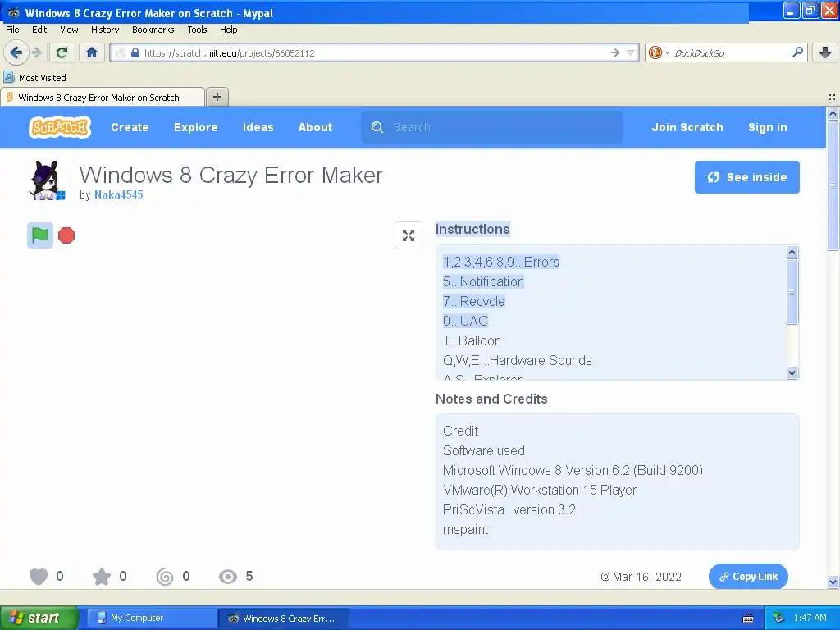Open the Naka4545 author link
Image resolution: width=840 pixels, height=630 pixels.
pos(118,195)
